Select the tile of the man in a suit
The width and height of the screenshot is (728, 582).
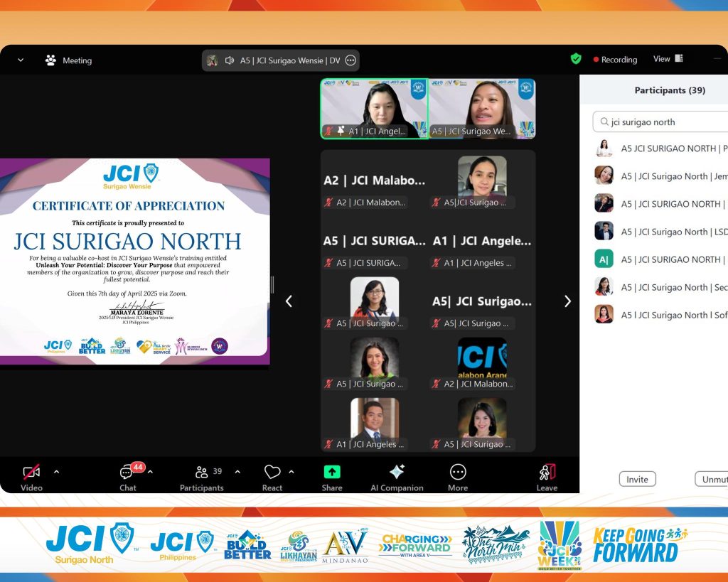tap(374, 422)
